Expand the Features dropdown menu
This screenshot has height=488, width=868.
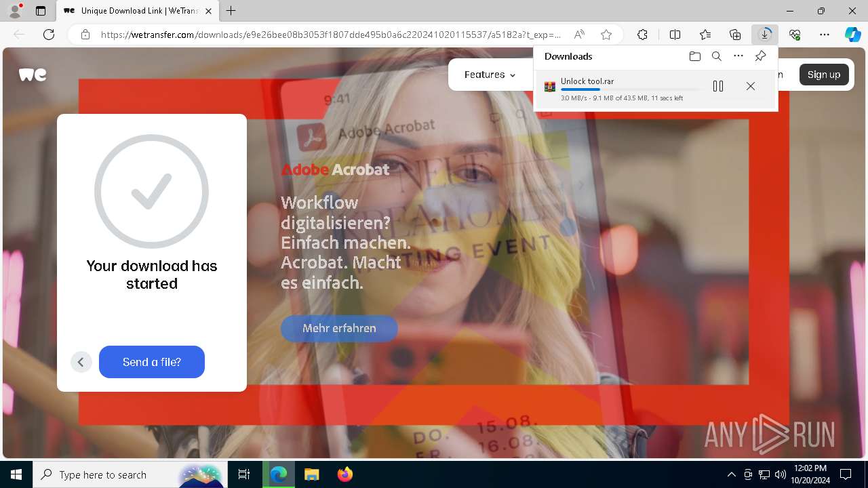(x=490, y=75)
